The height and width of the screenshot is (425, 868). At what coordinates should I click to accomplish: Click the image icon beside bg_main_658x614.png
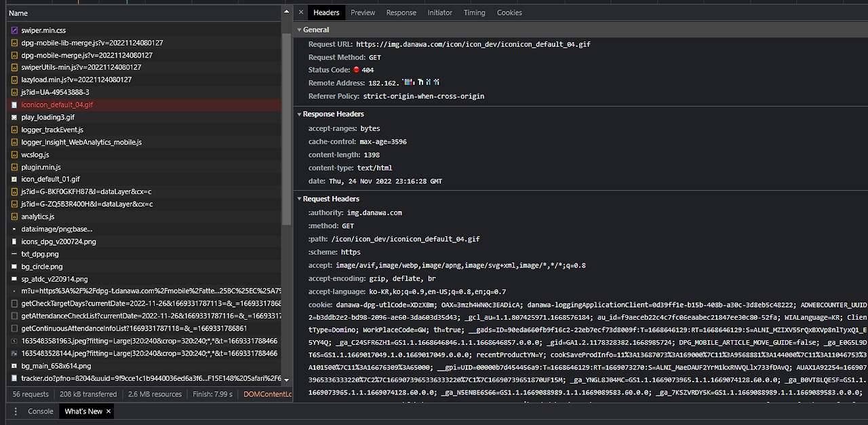(14, 365)
